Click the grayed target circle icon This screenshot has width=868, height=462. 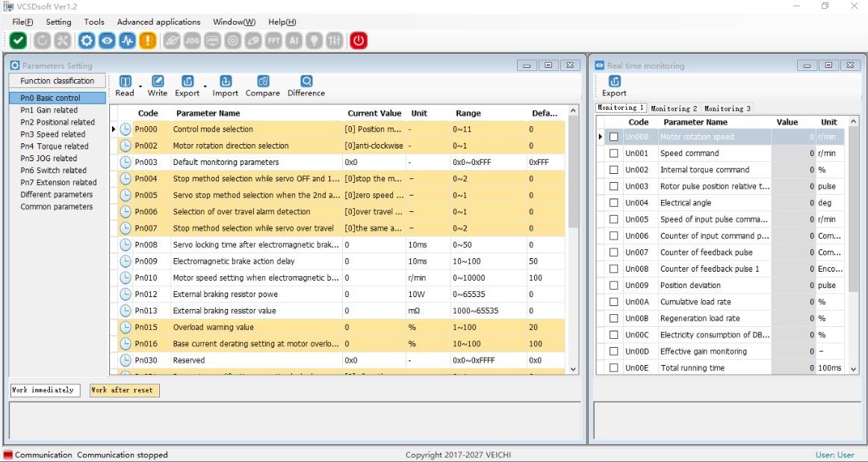coord(233,40)
